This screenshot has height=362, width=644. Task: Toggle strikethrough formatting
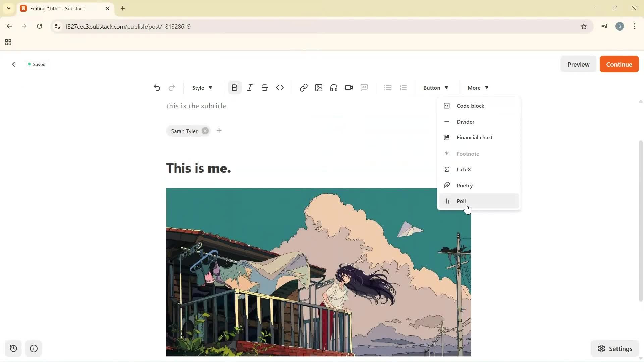[x=265, y=87]
